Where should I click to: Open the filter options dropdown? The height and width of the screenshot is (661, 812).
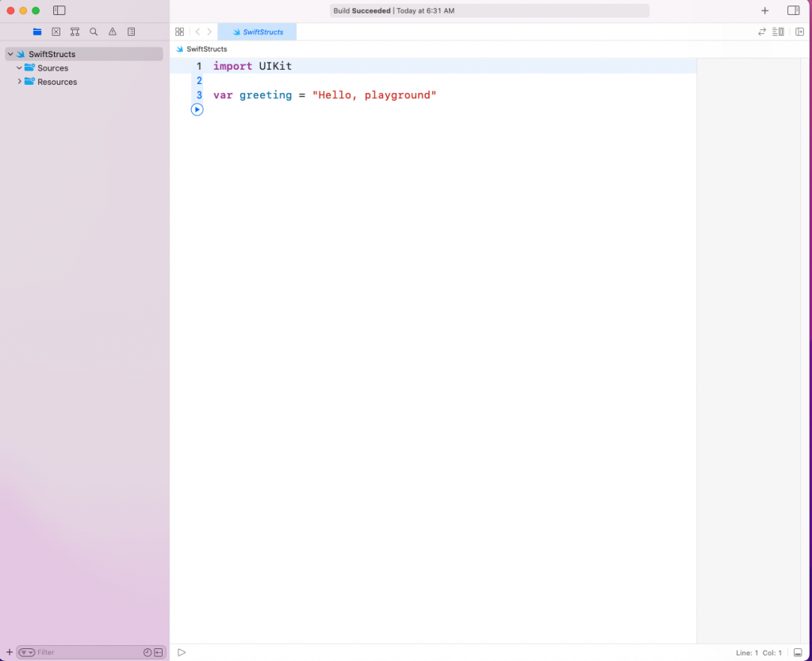point(27,652)
